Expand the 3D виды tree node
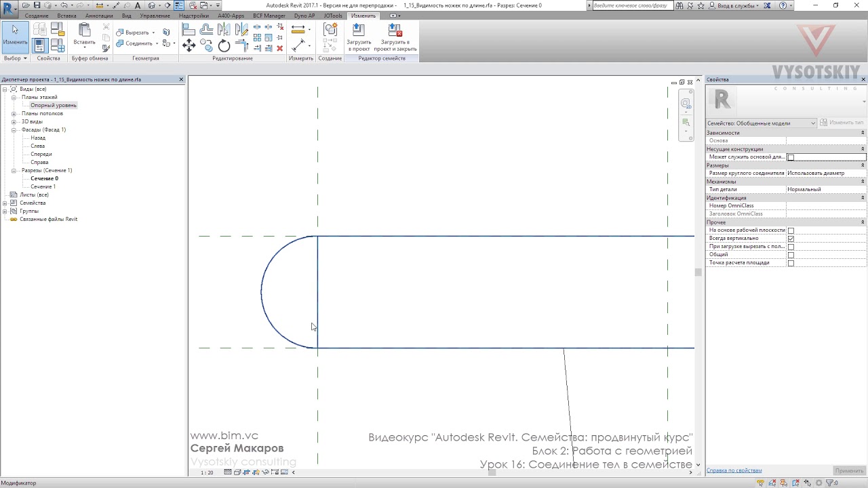 [x=14, y=122]
